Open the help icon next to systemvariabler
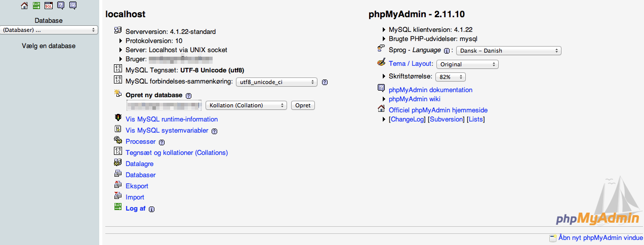 [x=214, y=131]
